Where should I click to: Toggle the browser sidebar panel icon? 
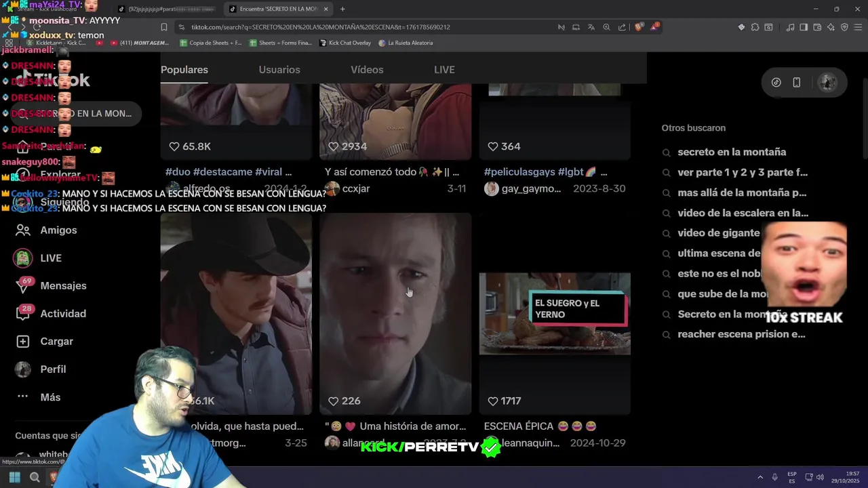(804, 27)
